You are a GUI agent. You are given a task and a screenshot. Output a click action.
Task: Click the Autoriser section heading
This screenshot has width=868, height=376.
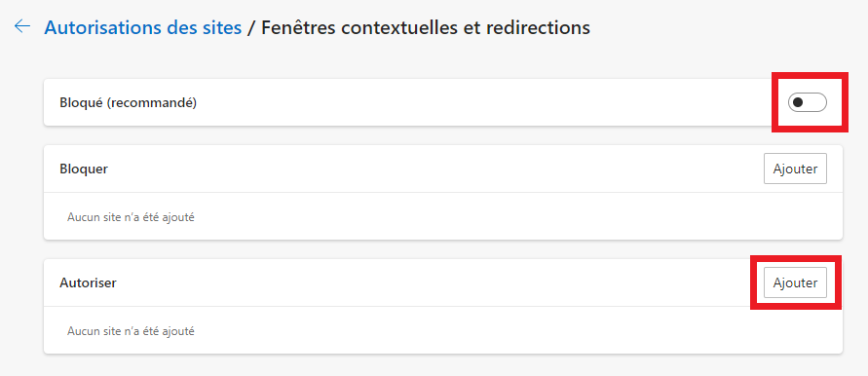click(88, 282)
